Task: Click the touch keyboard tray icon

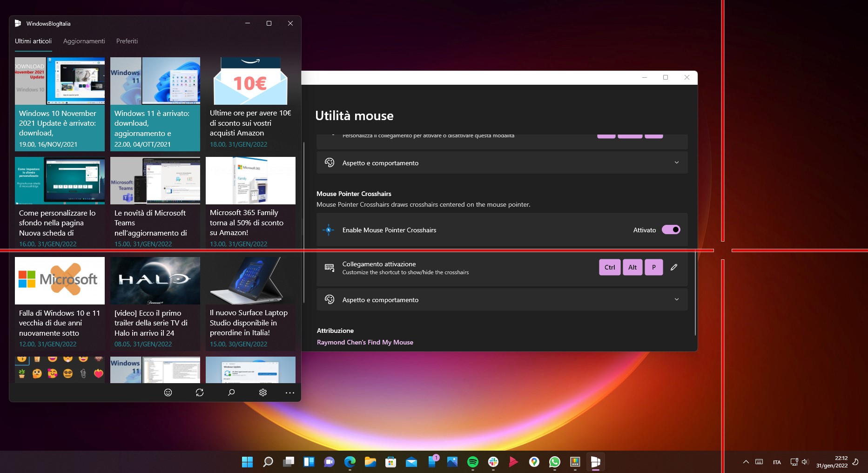Action: [x=759, y=462]
